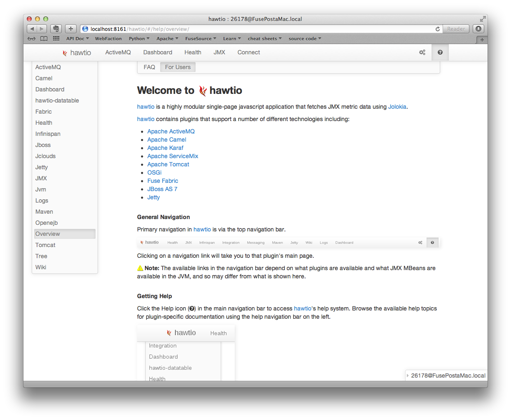Click the localhost:8161 address field

261,29
